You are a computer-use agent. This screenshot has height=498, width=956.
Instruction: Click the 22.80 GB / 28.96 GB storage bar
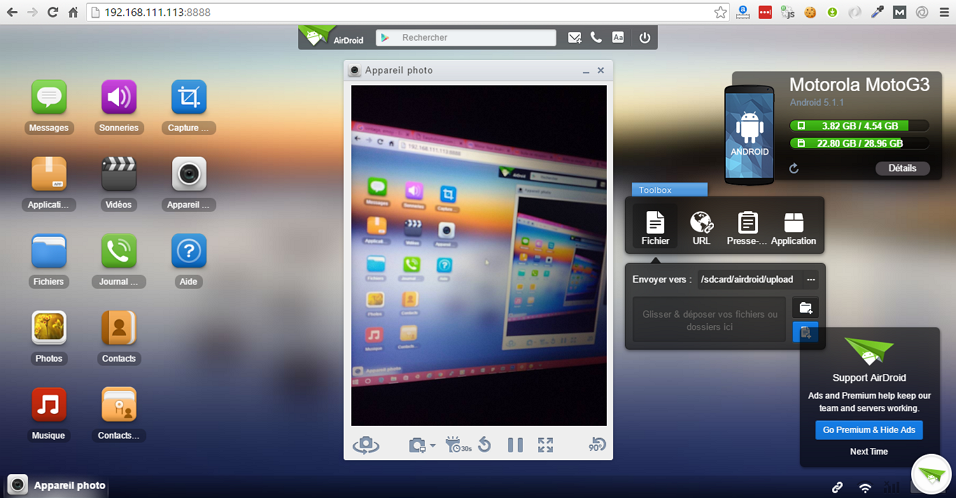860,143
